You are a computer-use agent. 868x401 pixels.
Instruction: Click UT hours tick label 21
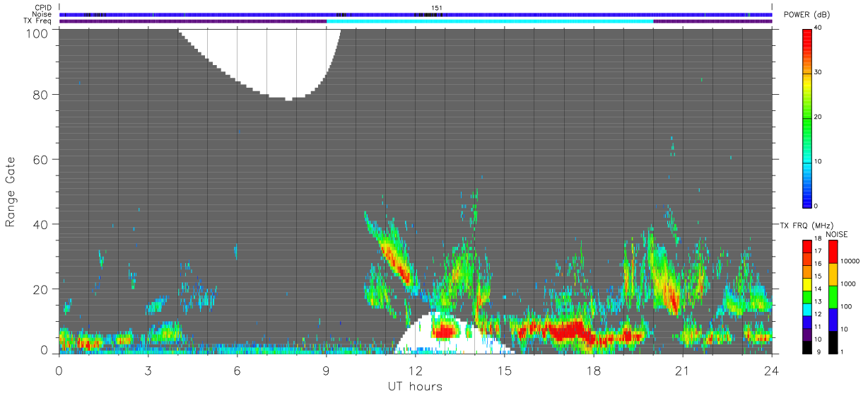[683, 371]
